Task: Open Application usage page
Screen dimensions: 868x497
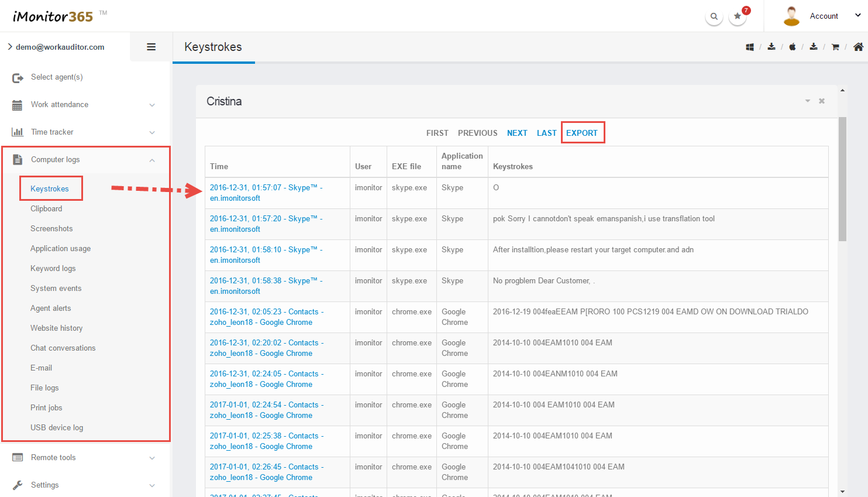Action: pos(60,249)
